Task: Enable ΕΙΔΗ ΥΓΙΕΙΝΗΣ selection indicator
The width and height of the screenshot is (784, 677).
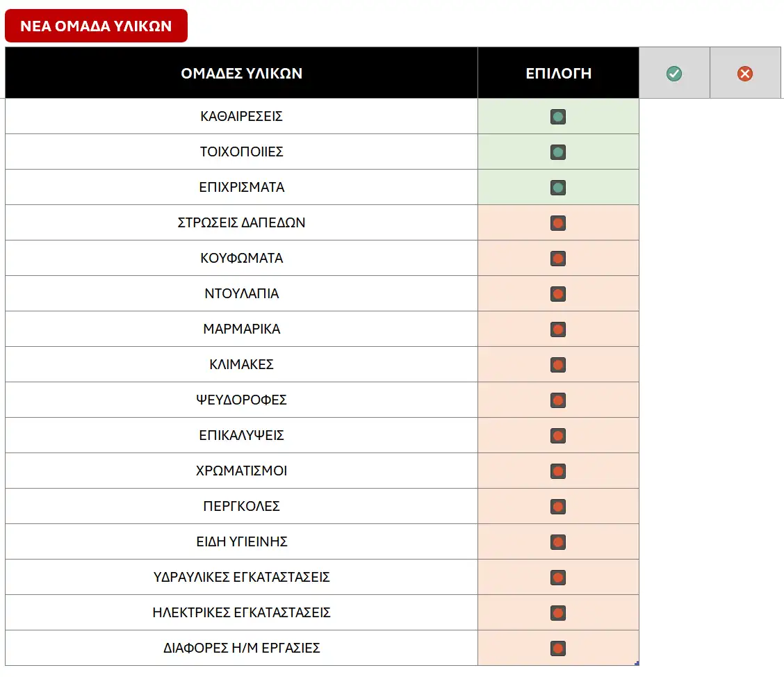Action: [x=557, y=542]
